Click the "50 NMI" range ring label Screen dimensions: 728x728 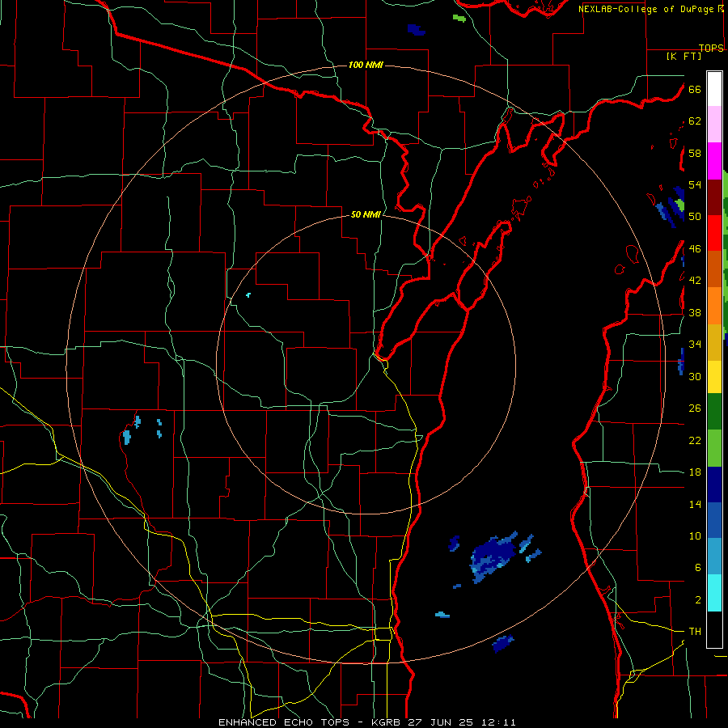(x=366, y=214)
